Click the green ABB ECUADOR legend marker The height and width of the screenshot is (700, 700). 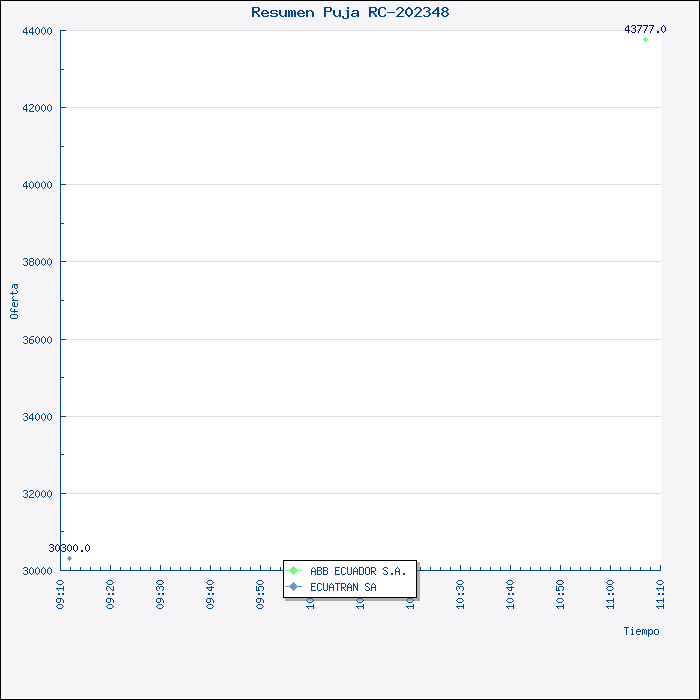294,571
